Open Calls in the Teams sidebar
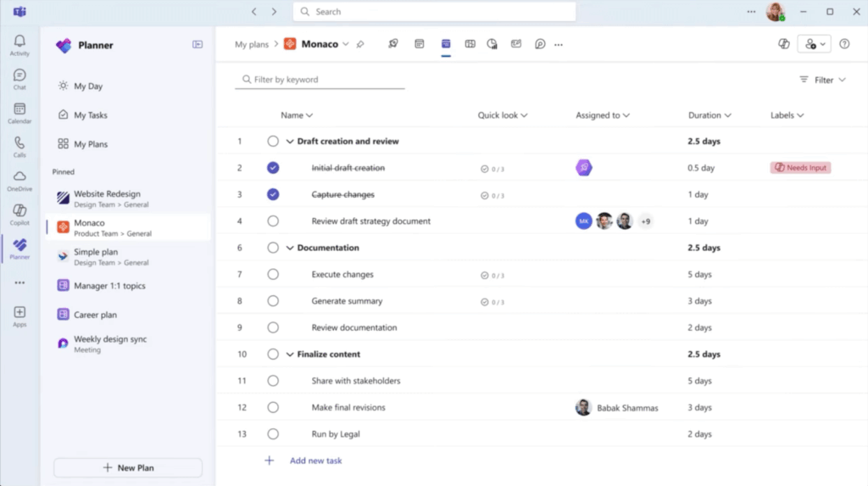The image size is (868, 486). [x=19, y=147]
